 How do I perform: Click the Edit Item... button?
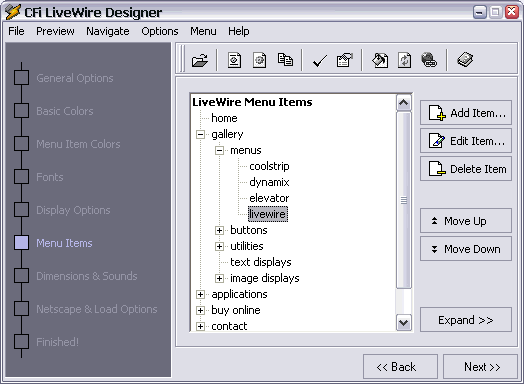pos(466,141)
